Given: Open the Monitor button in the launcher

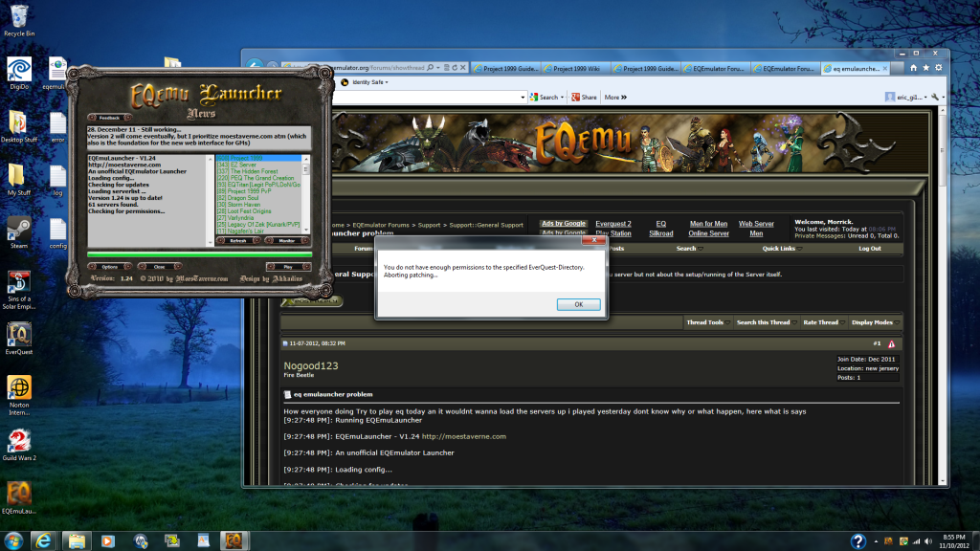Looking at the screenshot, I should click(x=287, y=240).
